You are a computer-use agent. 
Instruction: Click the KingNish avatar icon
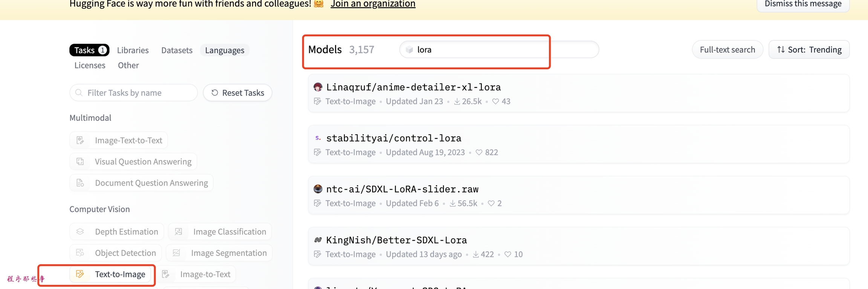(318, 240)
